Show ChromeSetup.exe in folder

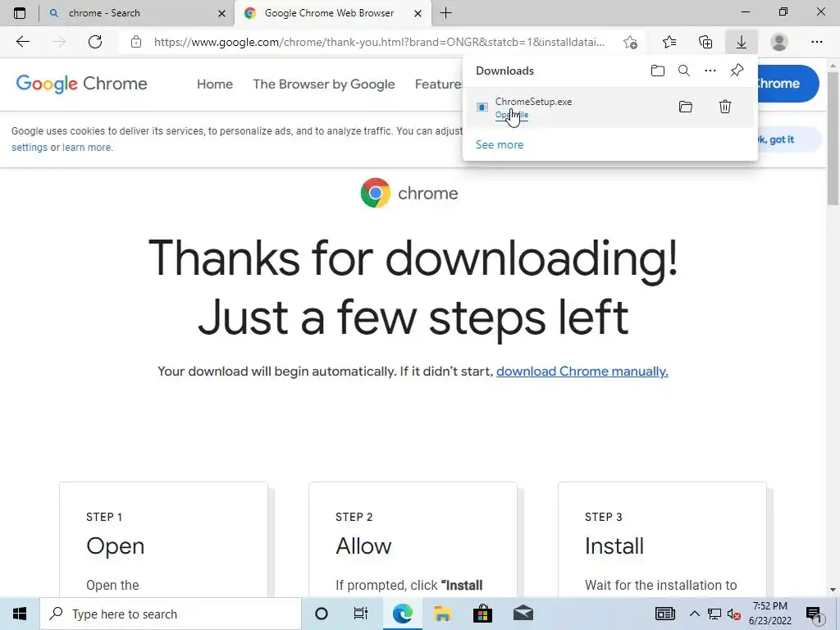(686, 107)
